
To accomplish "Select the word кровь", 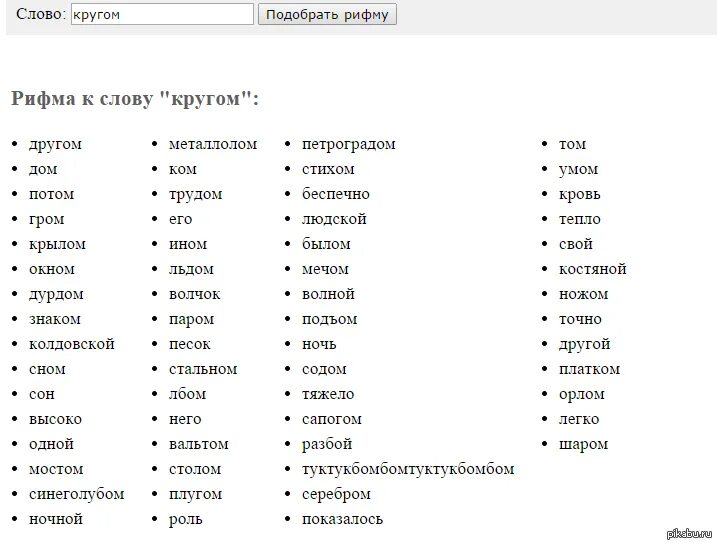I will (580, 194).
